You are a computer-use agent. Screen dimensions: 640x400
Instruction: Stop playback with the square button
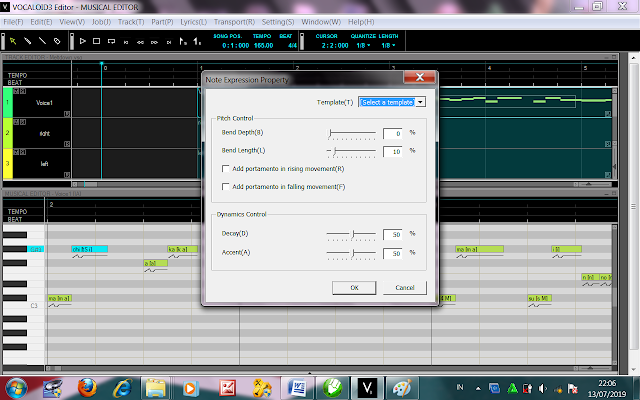pos(96,41)
